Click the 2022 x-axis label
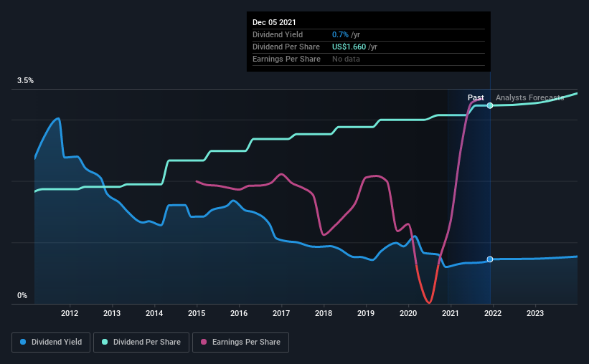Image resolution: width=589 pixels, height=364 pixels. [x=493, y=313]
